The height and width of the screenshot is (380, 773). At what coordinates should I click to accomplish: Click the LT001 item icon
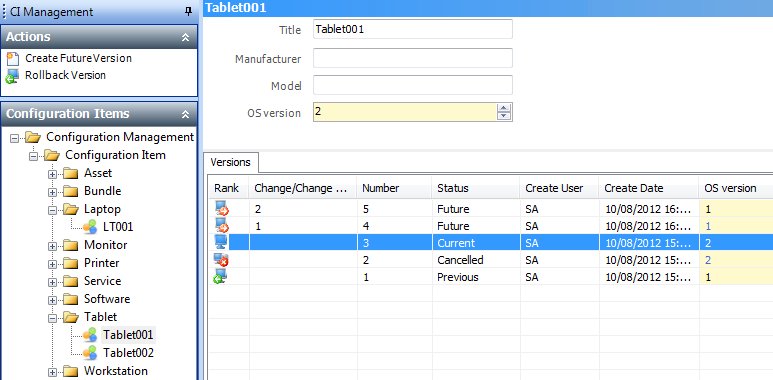90,227
